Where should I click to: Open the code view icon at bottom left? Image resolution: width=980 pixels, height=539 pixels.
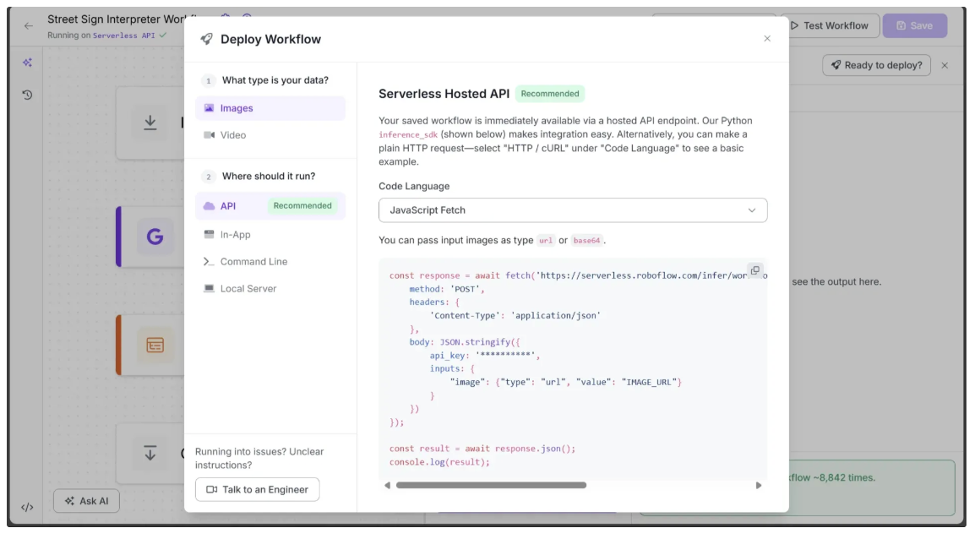pos(28,507)
